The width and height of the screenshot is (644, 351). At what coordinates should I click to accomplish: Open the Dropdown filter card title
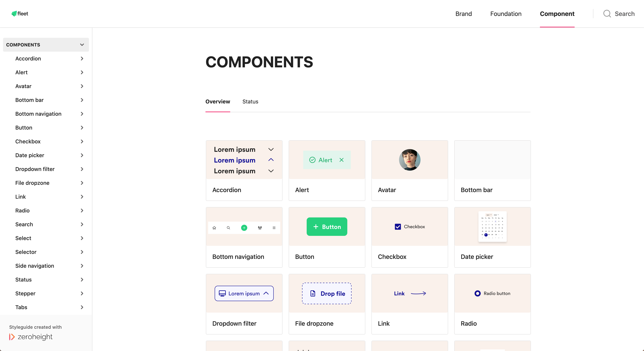coord(234,324)
